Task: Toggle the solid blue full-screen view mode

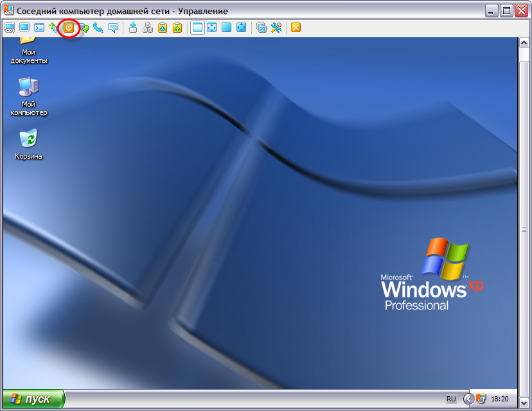Action: coord(226,28)
